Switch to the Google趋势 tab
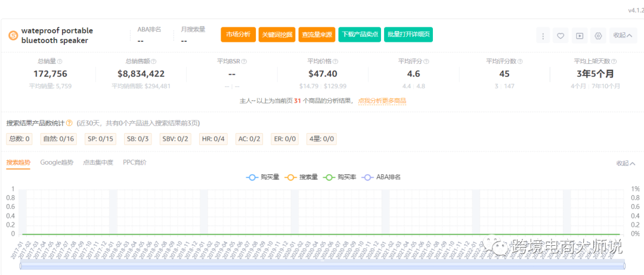Viewport: 644px width, 275px height. [57, 162]
